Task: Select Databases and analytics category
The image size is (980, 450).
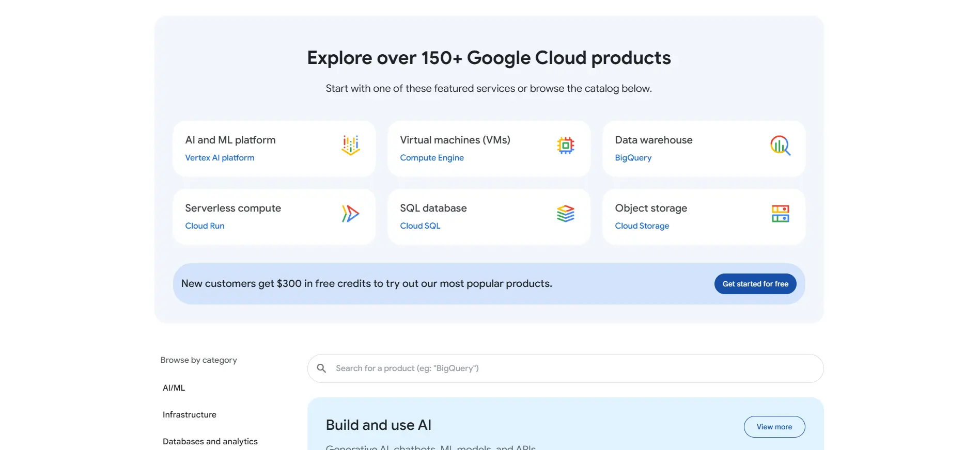Action: [x=210, y=442]
